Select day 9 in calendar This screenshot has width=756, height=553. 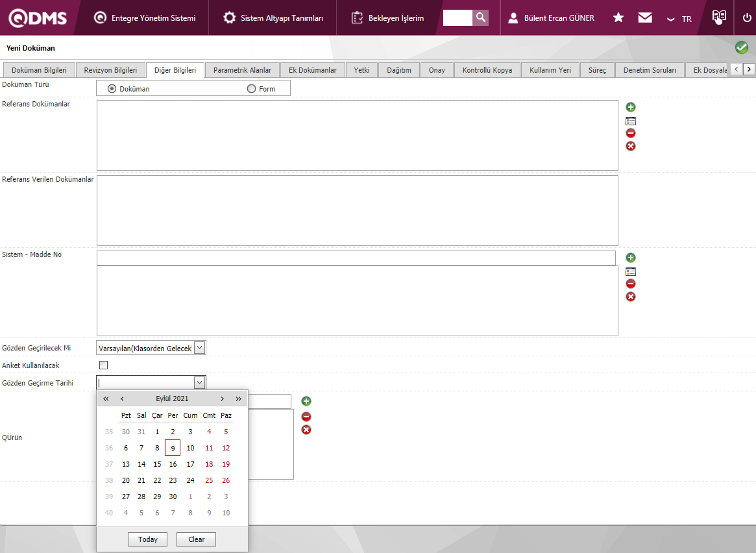coord(173,448)
